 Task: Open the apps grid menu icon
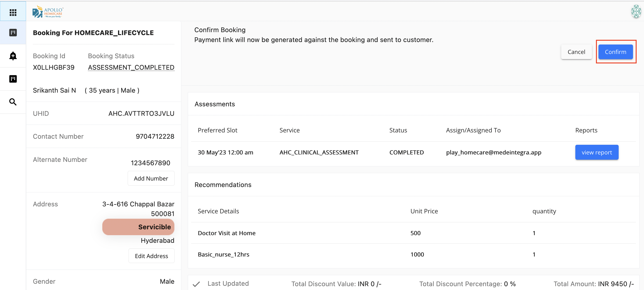[x=13, y=12]
